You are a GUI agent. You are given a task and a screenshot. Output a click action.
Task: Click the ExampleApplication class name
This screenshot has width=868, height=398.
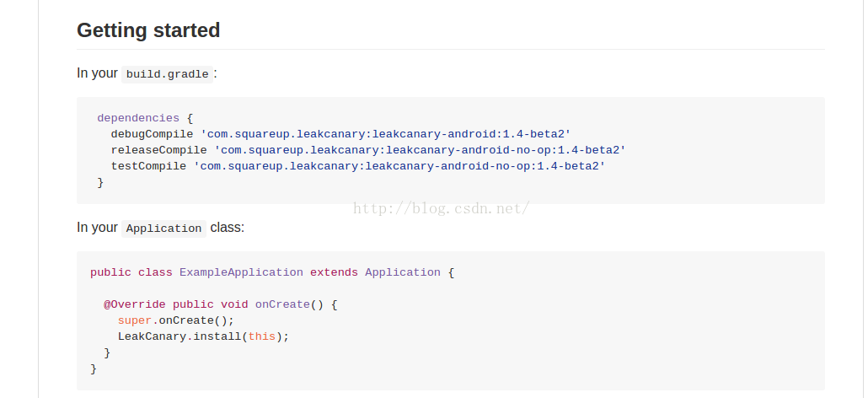(x=241, y=272)
